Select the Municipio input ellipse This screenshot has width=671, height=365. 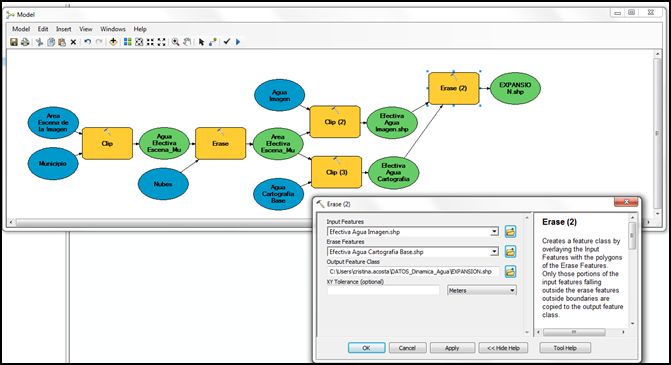pos(53,163)
